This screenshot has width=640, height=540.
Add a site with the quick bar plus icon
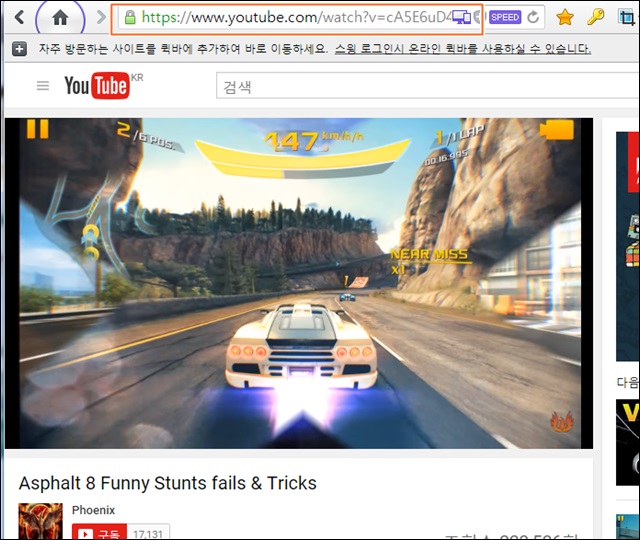19,49
